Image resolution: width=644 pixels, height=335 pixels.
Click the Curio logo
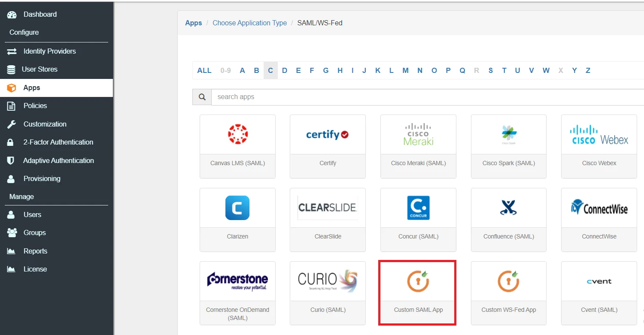[x=328, y=281]
